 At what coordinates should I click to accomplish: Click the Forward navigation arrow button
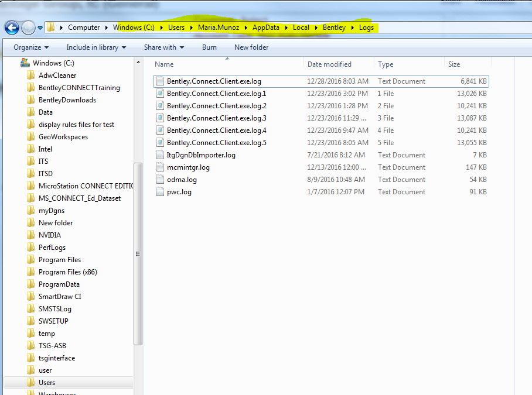coord(28,28)
